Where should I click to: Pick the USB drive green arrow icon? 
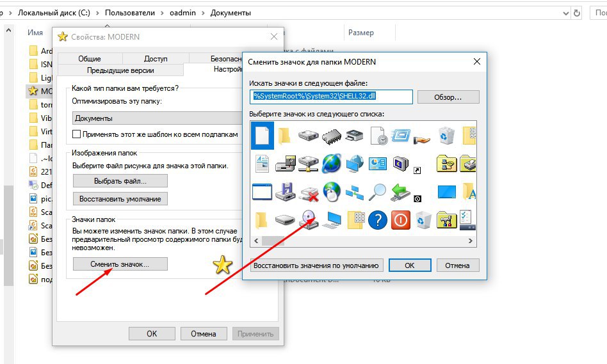(x=400, y=192)
